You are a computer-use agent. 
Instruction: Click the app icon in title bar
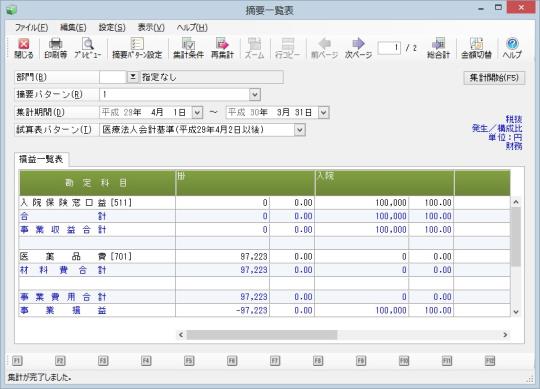(11, 10)
